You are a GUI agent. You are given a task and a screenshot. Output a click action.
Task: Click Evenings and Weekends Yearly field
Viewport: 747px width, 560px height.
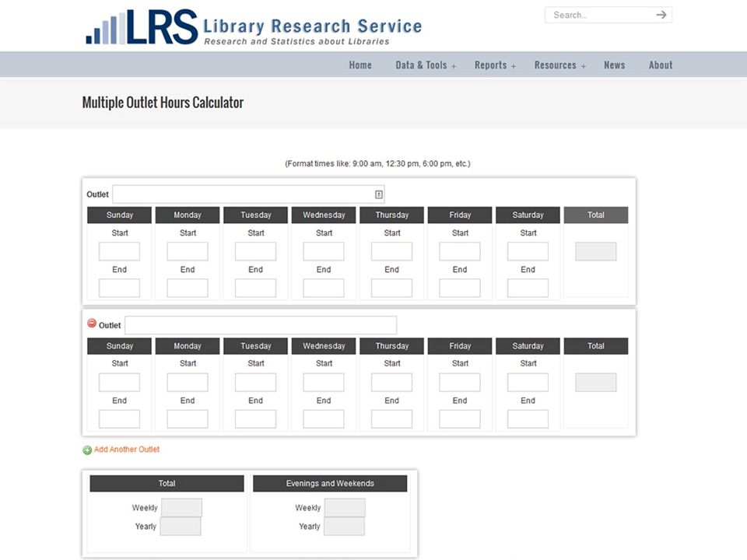click(344, 527)
